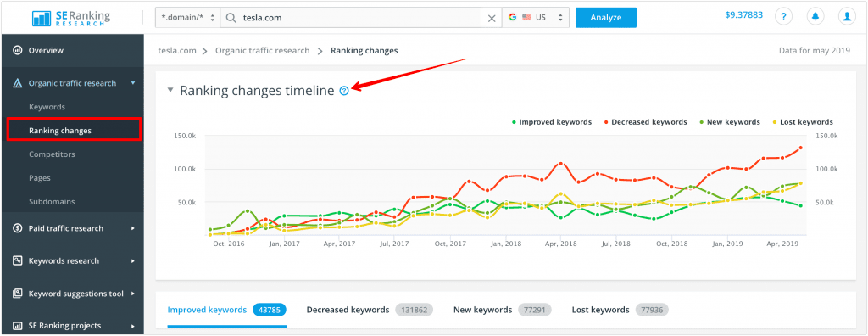The height and width of the screenshot is (336, 868).
Task: Open the *.domain/* scope dropdown
Action: point(187,18)
